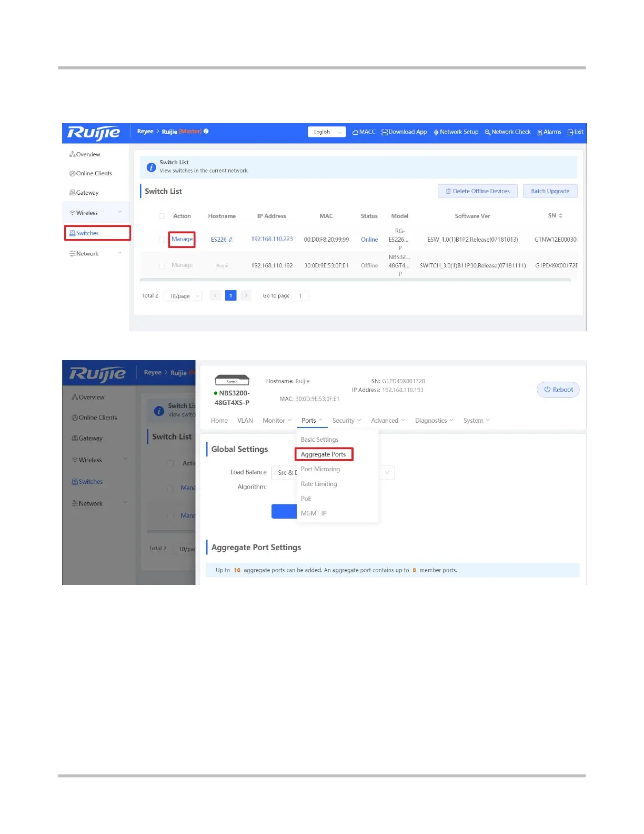This screenshot has height=834, width=644.
Task: Tick the select-all checkbox in table header
Action: (162, 216)
